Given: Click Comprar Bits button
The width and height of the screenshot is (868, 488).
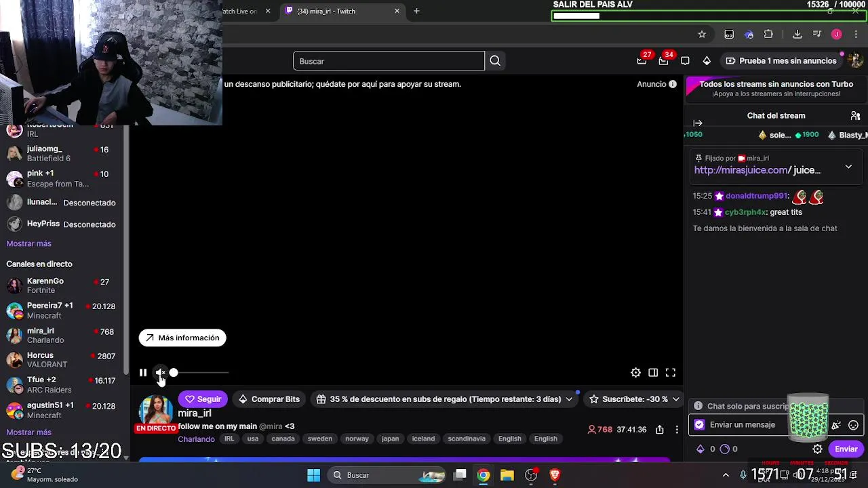Looking at the screenshot, I should [x=269, y=399].
